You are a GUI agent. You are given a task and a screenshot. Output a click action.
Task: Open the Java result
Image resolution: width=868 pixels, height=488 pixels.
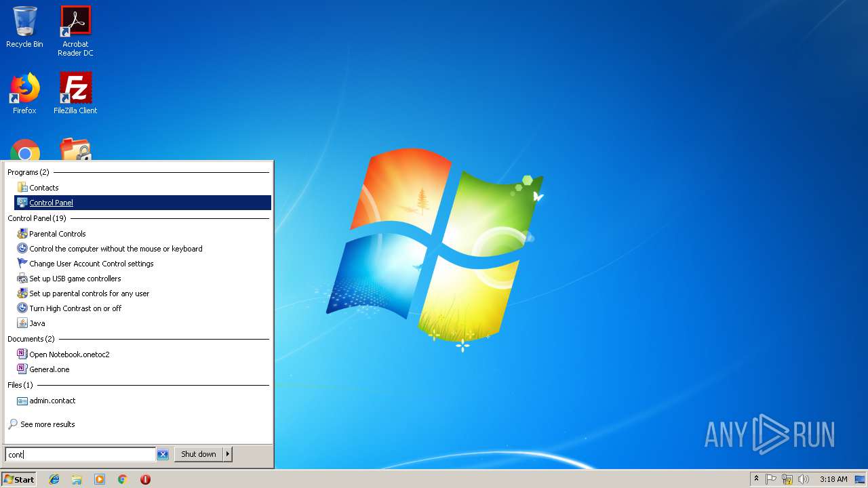pos(142,323)
